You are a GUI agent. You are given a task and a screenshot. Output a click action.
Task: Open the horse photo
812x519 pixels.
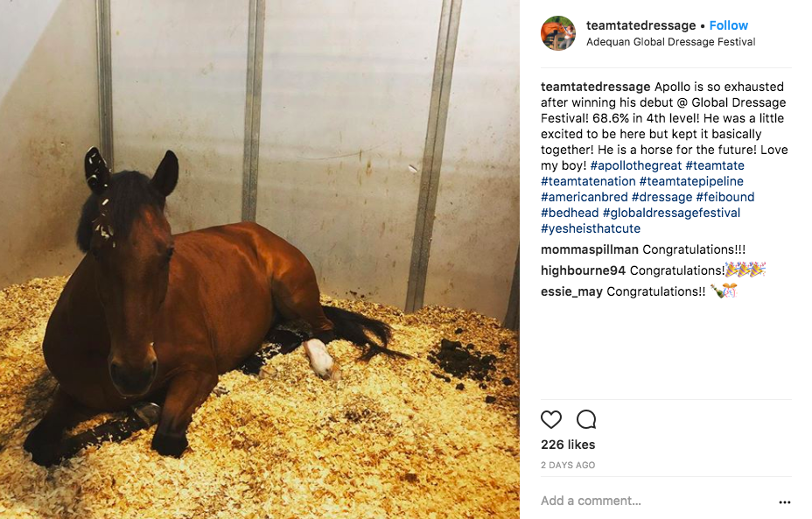coord(260,259)
